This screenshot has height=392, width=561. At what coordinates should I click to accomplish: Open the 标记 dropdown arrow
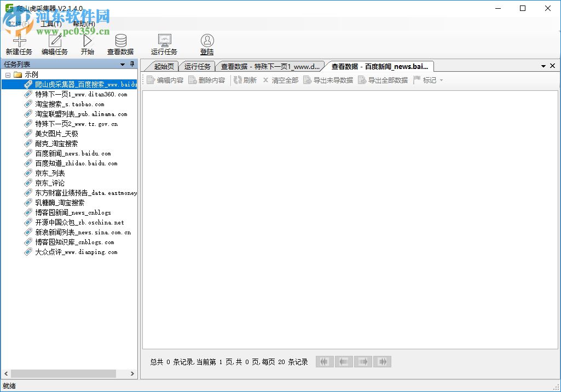(441, 80)
